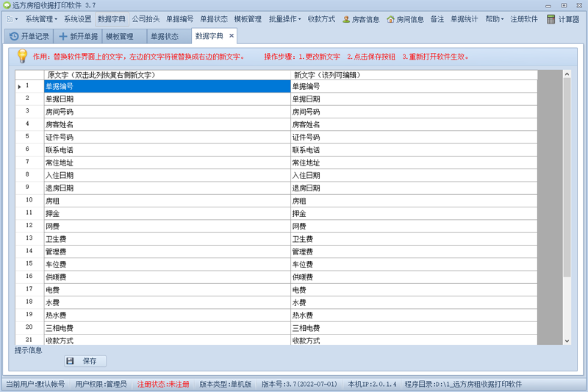Click the 新文字 column header
Screen dimensions: 588x392
coord(414,75)
